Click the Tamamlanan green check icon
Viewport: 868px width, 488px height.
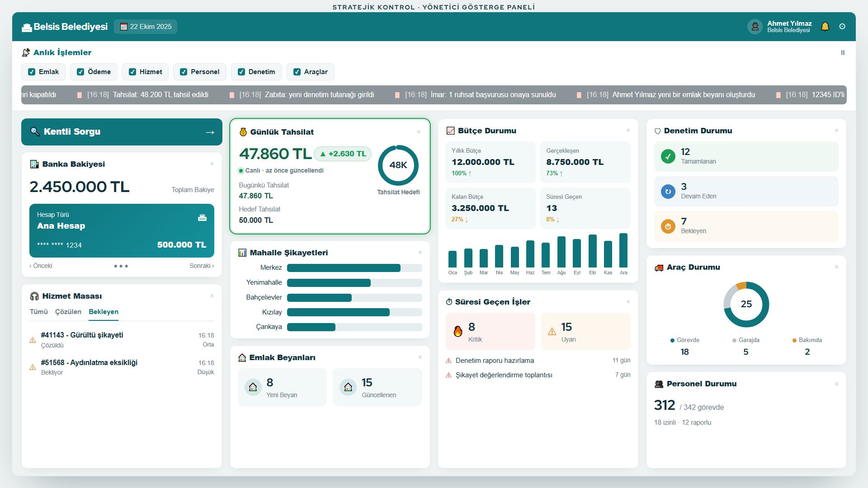point(668,156)
